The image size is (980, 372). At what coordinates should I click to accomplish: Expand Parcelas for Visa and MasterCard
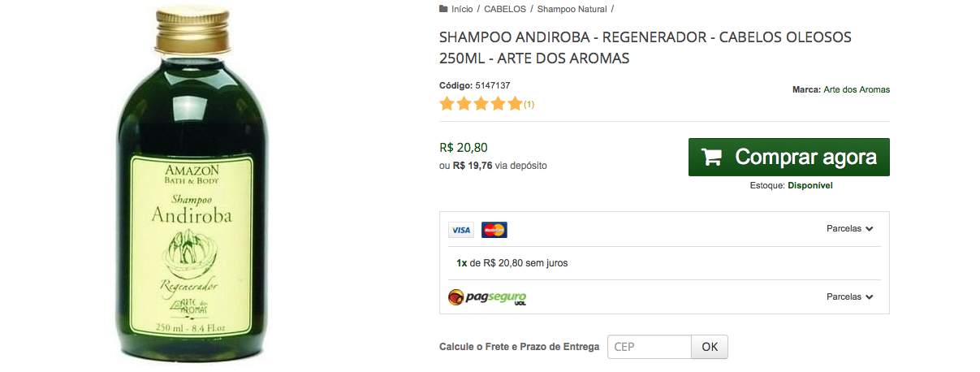click(x=849, y=229)
